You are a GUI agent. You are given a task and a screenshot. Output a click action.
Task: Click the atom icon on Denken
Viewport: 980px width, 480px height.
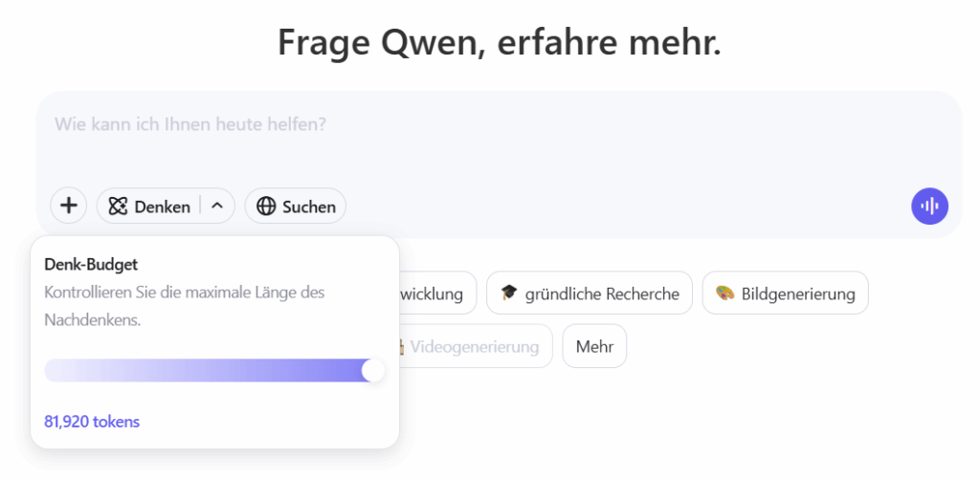[x=119, y=207]
